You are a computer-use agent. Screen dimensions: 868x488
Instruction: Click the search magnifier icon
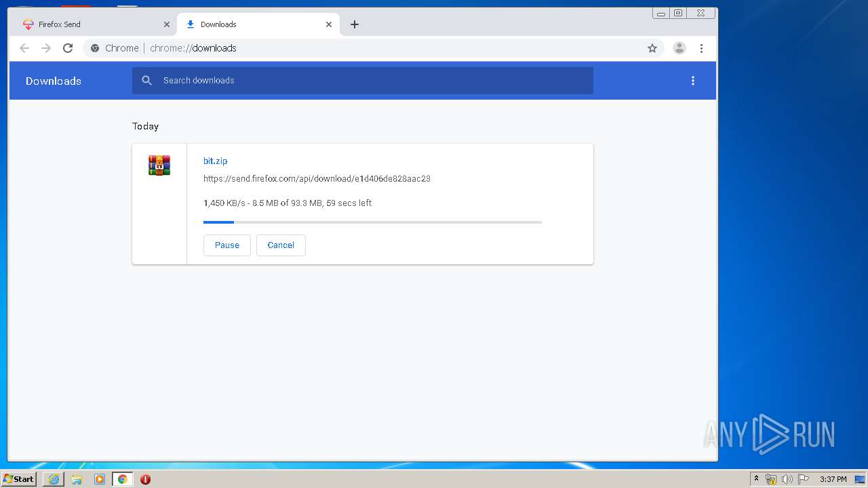pos(146,80)
